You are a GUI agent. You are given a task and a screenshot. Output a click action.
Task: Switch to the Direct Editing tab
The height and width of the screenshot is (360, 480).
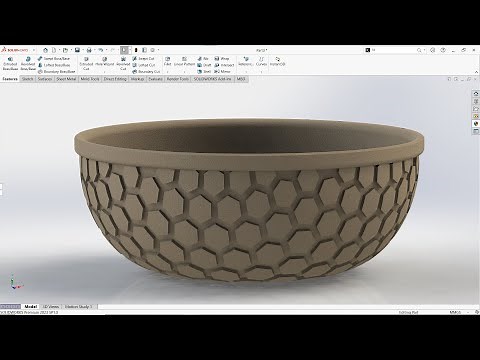tap(115, 79)
